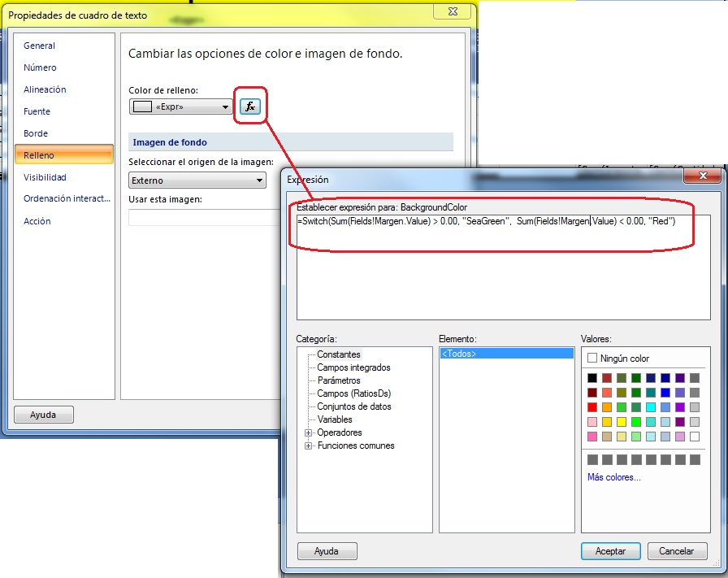This screenshot has width=728, height=578.
Task: Click the fx expression button next to Color de relleno
Action: (x=250, y=106)
